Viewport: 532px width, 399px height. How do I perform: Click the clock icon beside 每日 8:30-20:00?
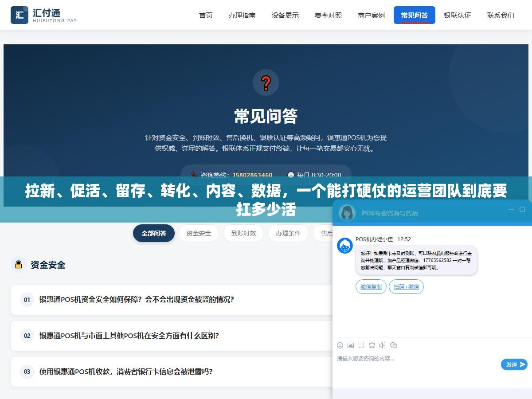(x=291, y=175)
